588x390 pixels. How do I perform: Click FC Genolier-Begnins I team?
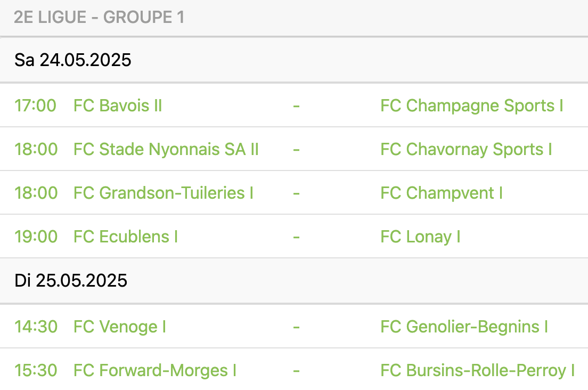(464, 327)
